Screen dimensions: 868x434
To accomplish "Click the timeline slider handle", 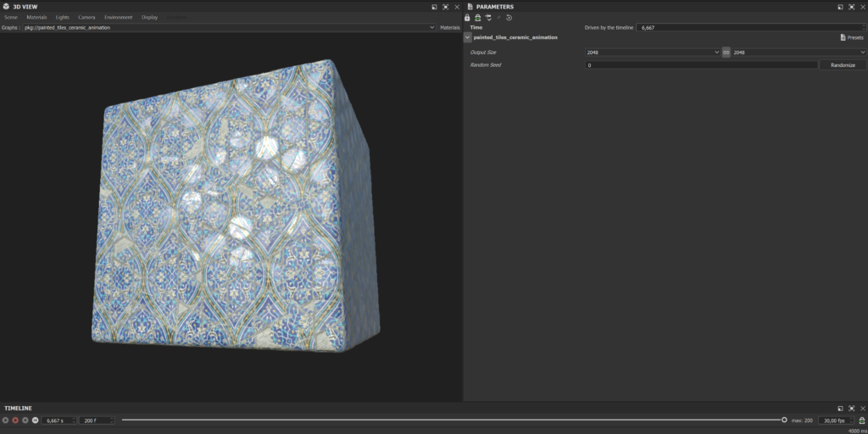I will pyautogui.click(x=784, y=420).
